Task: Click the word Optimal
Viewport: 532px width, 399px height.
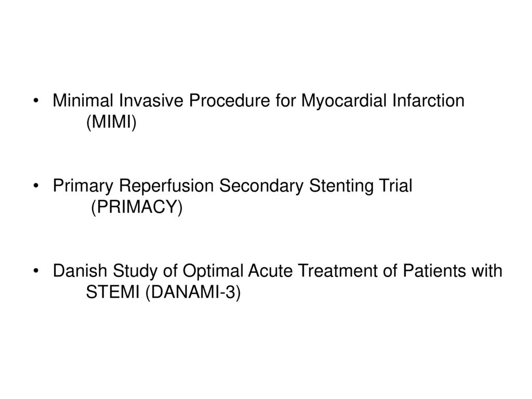Action: (x=213, y=272)
